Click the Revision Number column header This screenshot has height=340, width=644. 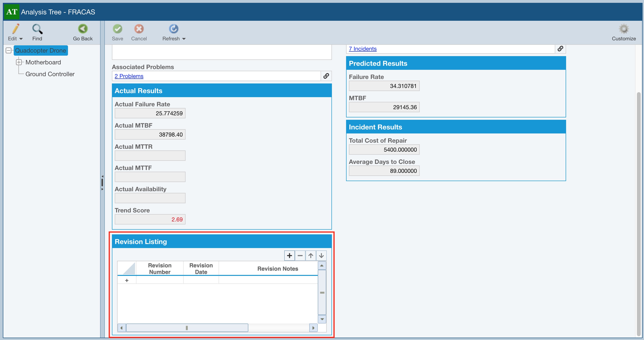[x=160, y=269]
